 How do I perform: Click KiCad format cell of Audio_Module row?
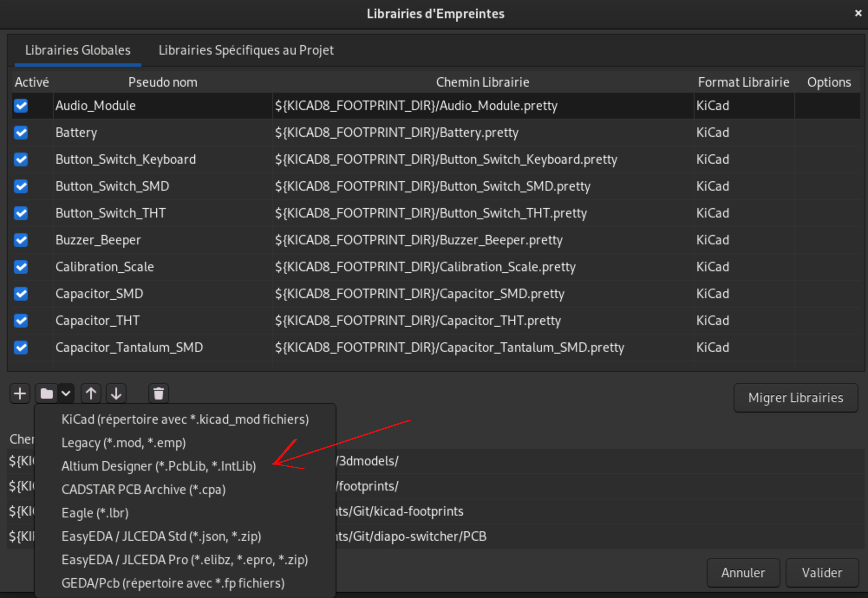click(x=744, y=106)
